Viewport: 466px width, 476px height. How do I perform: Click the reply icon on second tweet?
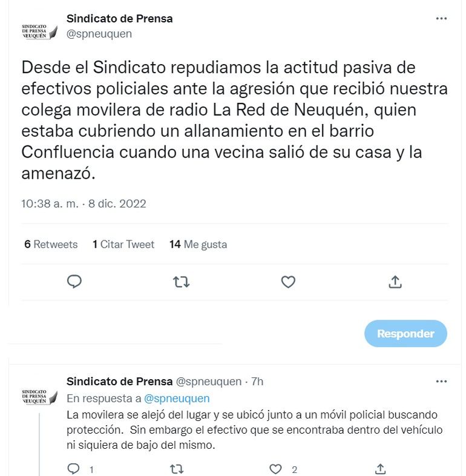click(73, 469)
